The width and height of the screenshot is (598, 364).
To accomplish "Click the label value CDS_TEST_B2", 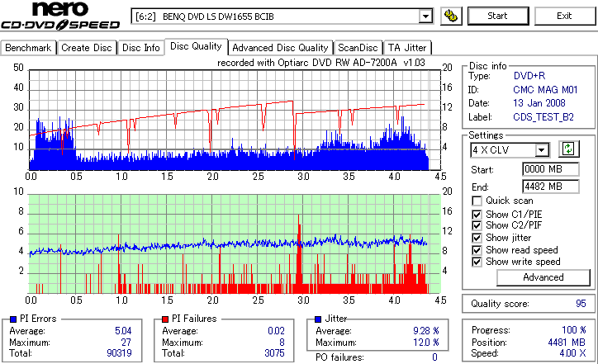I will tap(543, 117).
